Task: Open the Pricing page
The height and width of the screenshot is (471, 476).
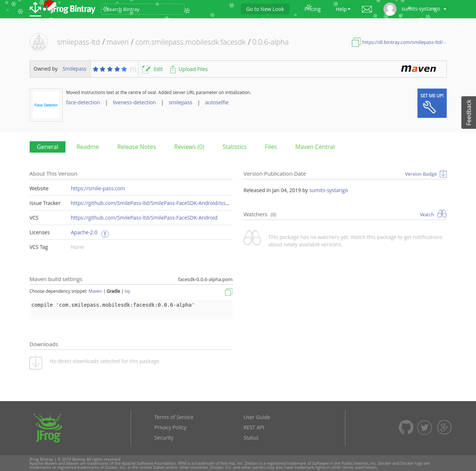Action: [x=312, y=9]
